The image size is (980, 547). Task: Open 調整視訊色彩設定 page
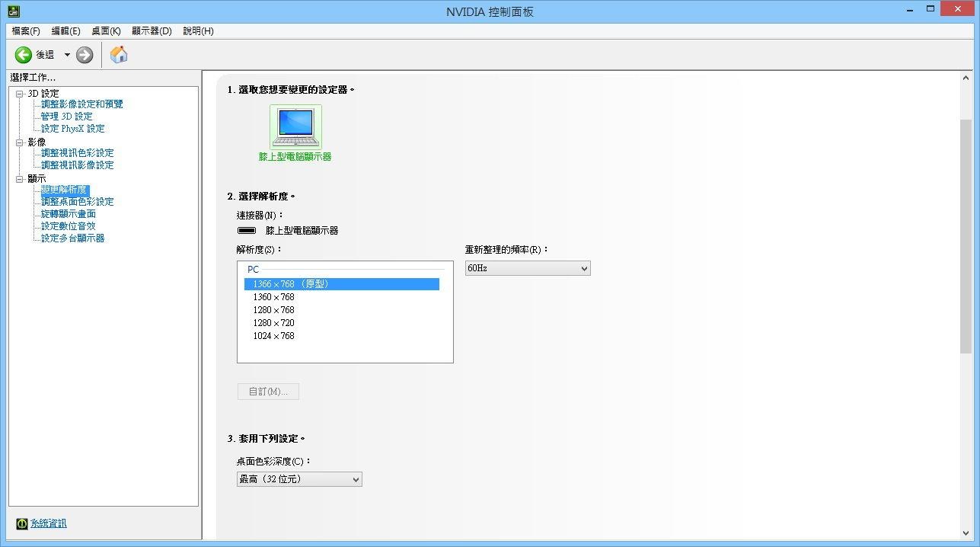tap(77, 152)
